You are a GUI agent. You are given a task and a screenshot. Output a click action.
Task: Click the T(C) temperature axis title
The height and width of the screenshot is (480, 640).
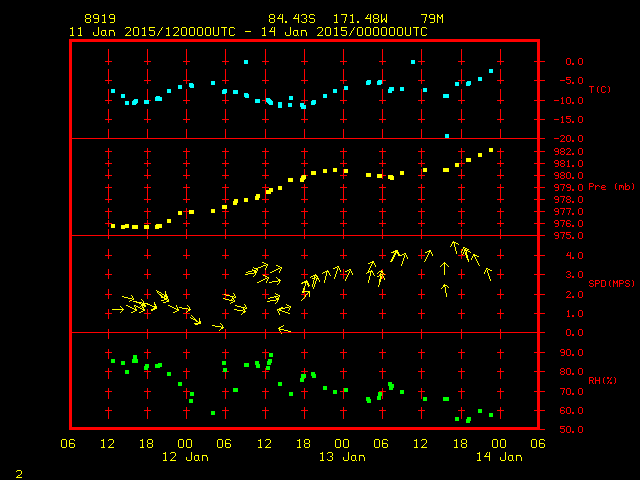600,89
